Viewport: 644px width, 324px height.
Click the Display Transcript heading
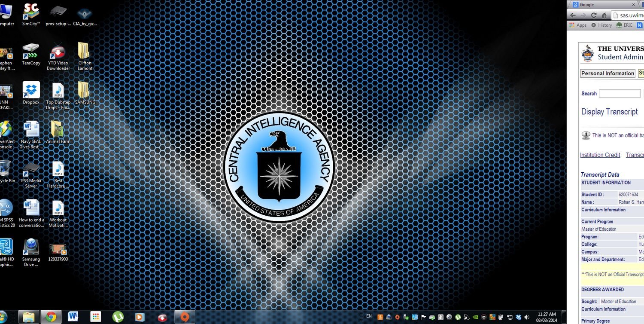pyautogui.click(x=610, y=112)
